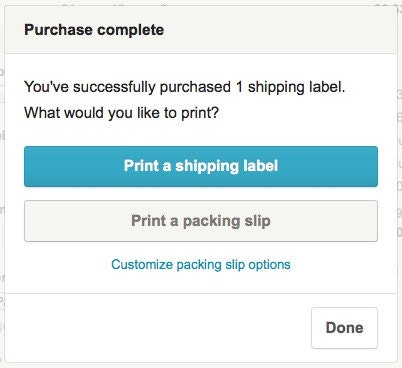402x368 pixels.
Task: Click the blue Print a shipping label button
Action: click(201, 166)
